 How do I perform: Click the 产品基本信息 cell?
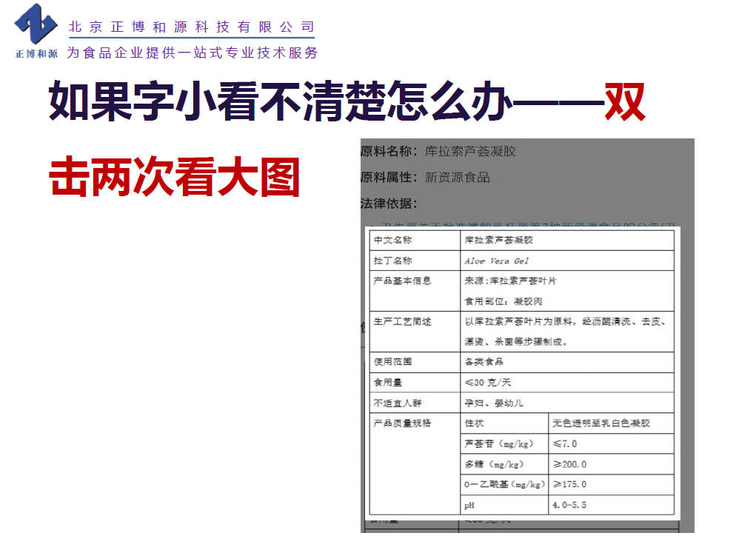pos(415,291)
